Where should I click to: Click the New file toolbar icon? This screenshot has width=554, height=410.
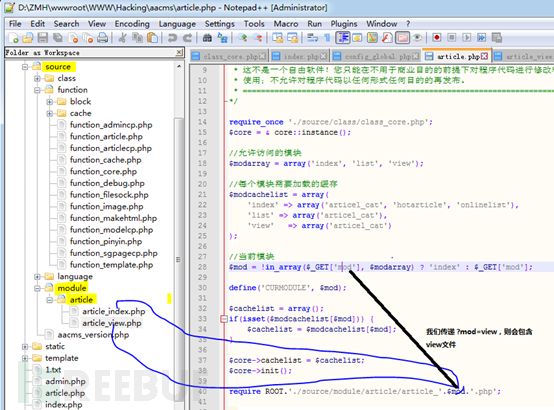(x=13, y=37)
